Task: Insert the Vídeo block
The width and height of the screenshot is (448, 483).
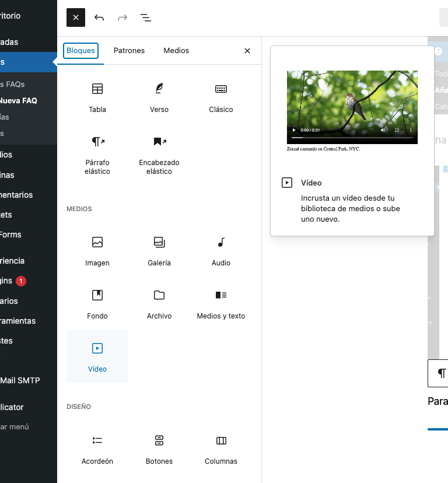Action: pos(97,356)
